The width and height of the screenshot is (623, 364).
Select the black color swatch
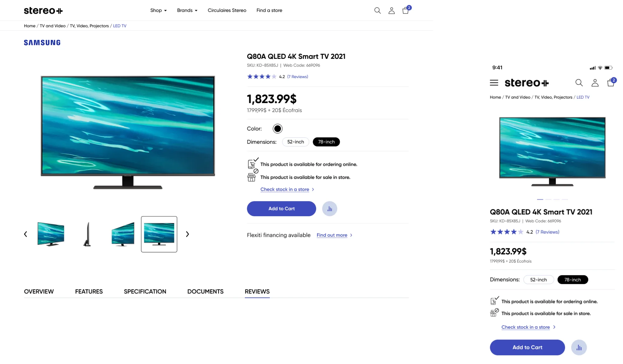click(x=278, y=129)
